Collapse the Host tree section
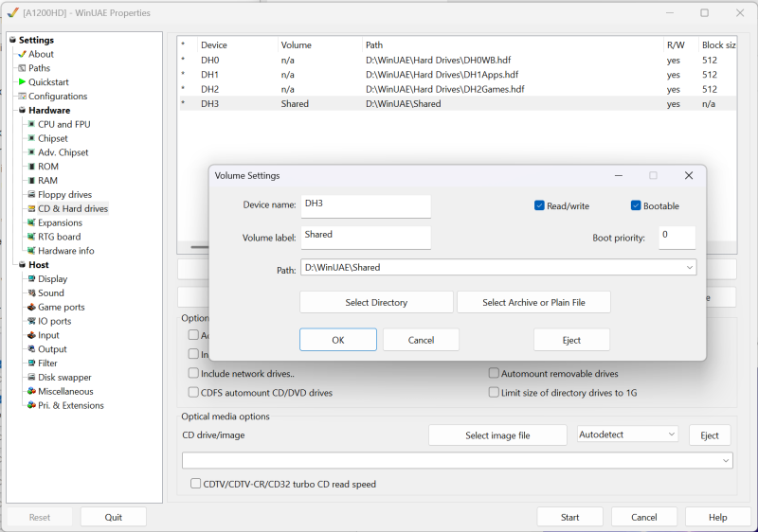The height and width of the screenshot is (532, 758). 22,264
